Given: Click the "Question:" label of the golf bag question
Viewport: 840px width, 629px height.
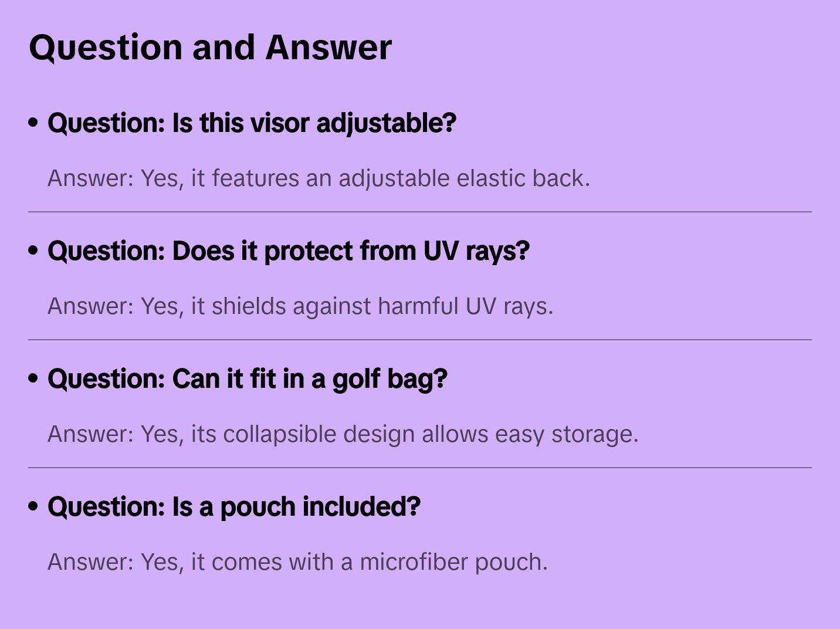Looking at the screenshot, I should (106, 379).
